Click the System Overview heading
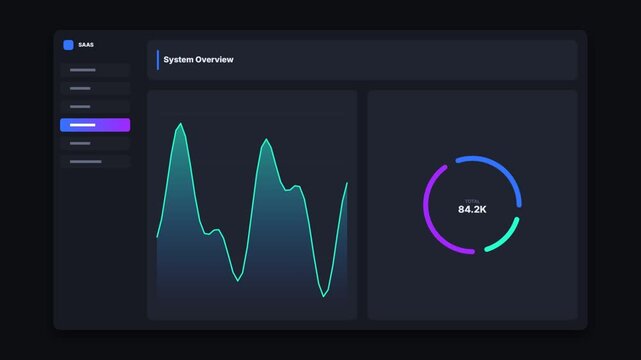641x360 pixels. (x=198, y=60)
